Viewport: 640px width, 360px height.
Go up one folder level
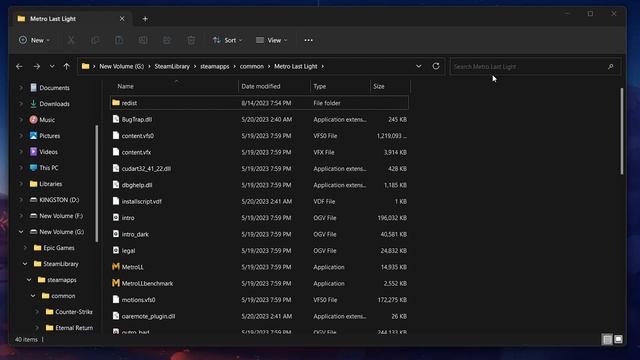click(x=67, y=66)
